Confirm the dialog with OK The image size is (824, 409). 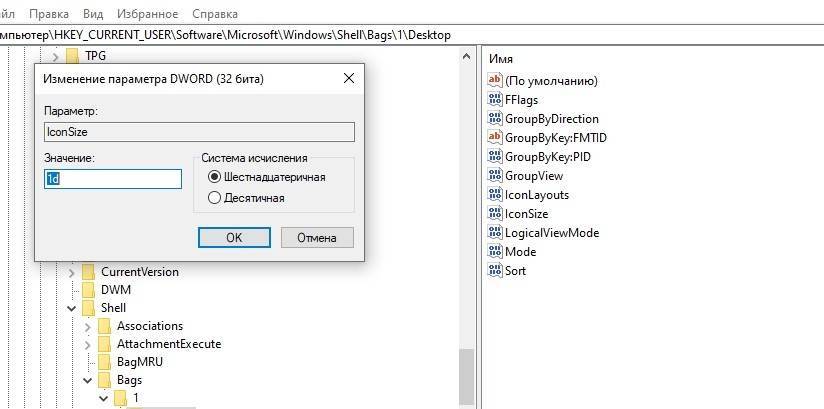234,238
